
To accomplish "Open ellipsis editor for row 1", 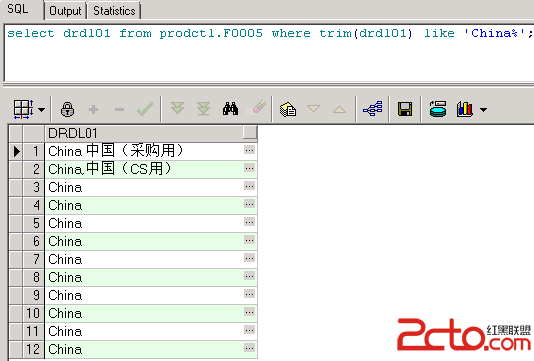I will tap(249, 150).
